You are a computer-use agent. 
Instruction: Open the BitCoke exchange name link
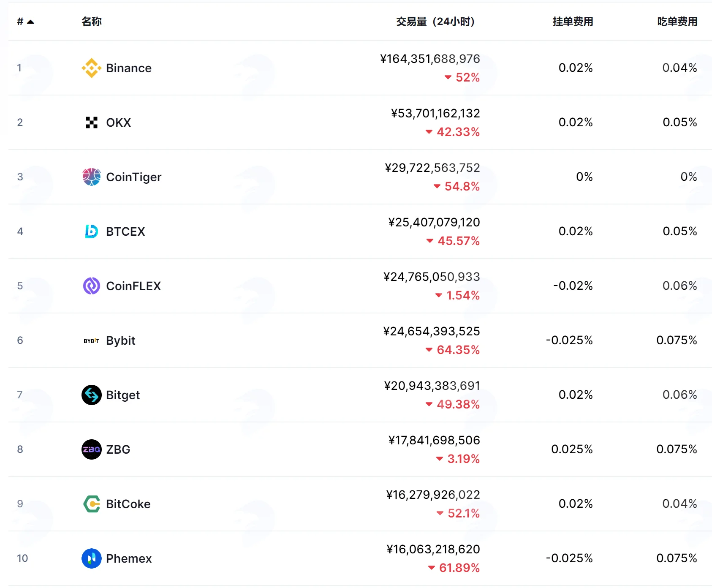tap(128, 504)
